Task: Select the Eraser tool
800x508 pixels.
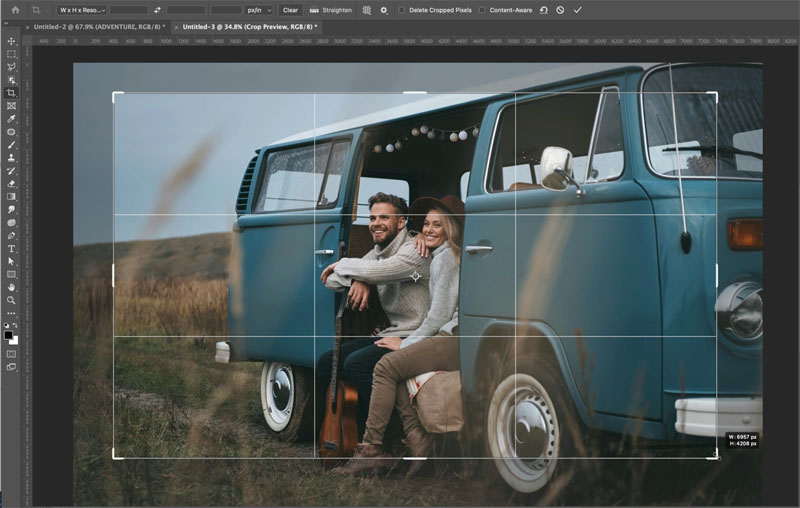Action: (x=11, y=184)
